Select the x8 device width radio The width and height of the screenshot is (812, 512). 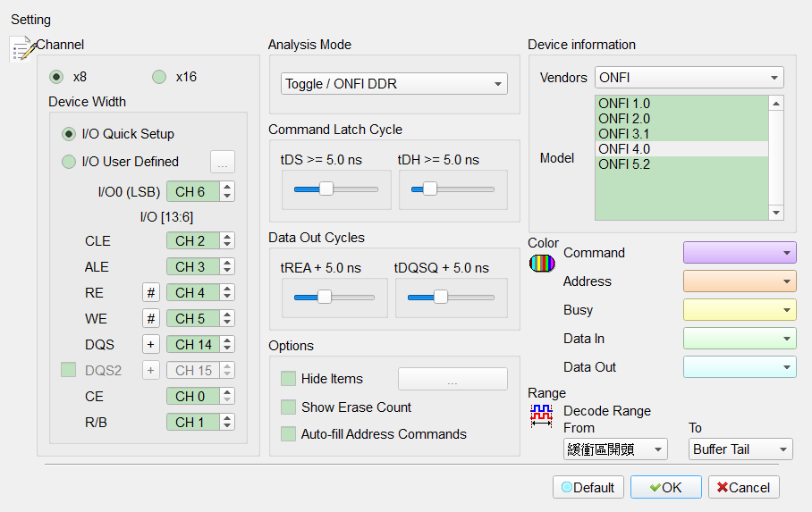(56, 77)
